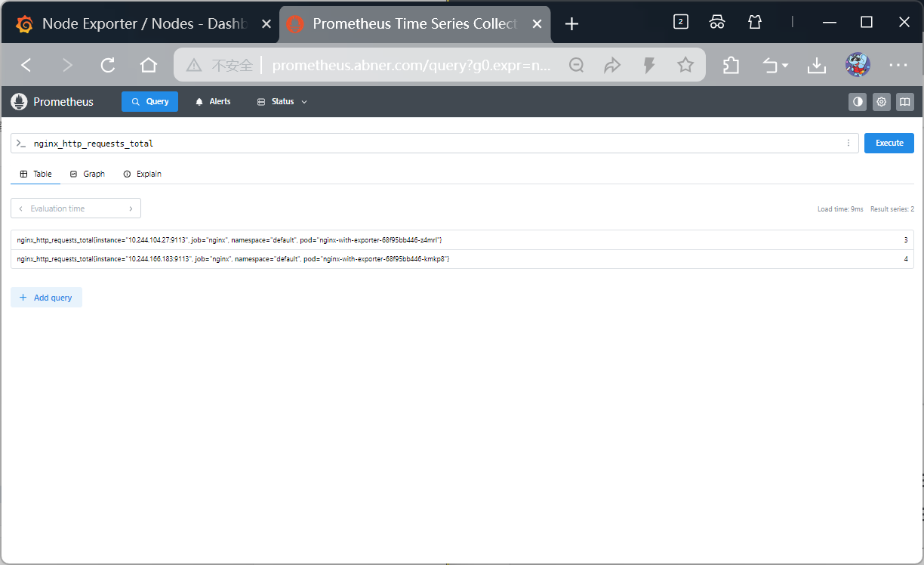Open Prometheus settings gear icon
The image size is (924, 565).
[881, 101]
